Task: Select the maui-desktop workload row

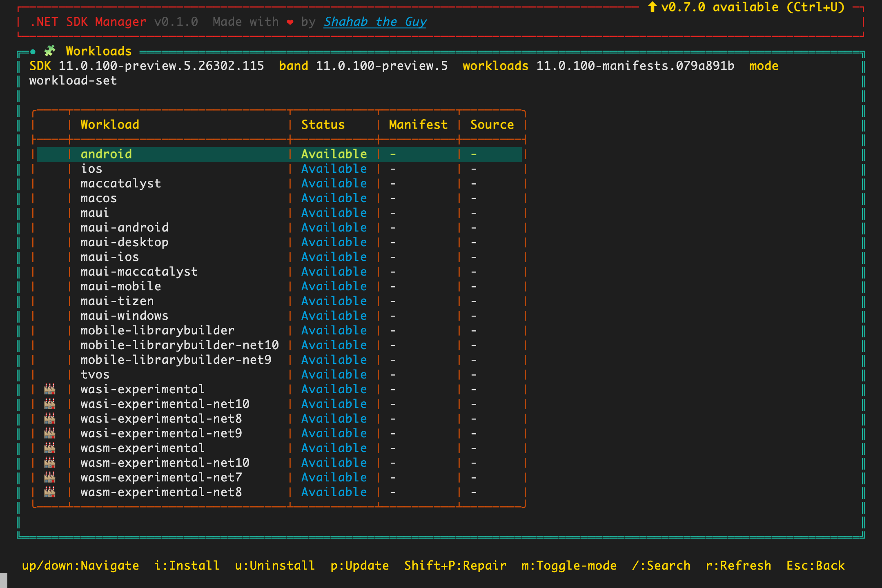Action: [279, 242]
